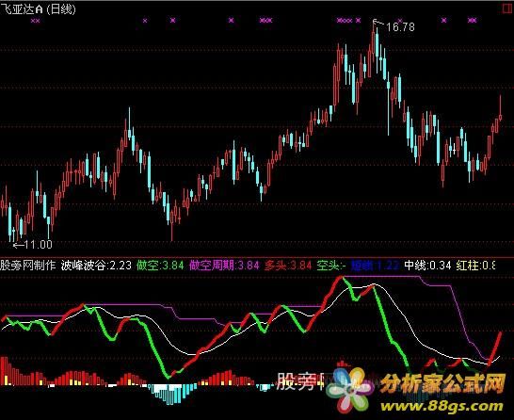Click the 16.78 high price label
The image size is (514, 420).
400,27
